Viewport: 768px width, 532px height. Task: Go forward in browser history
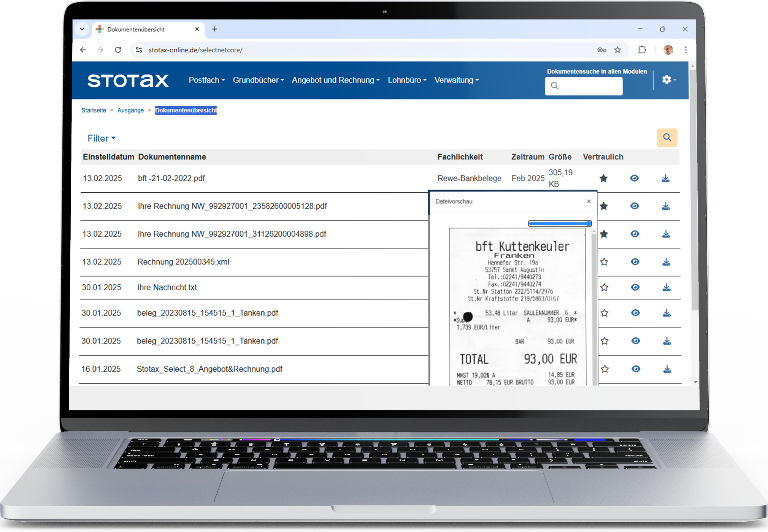tap(100, 50)
